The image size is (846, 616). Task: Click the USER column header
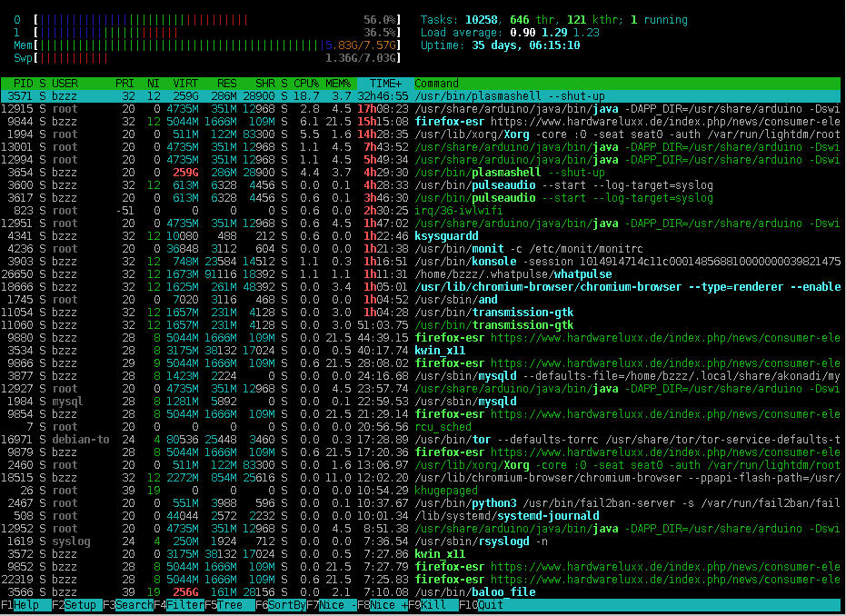point(65,84)
